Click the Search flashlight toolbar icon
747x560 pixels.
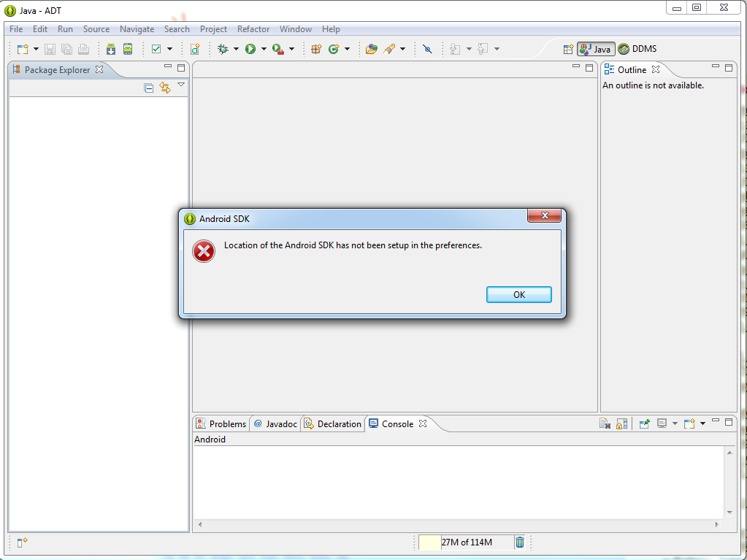tap(389, 49)
